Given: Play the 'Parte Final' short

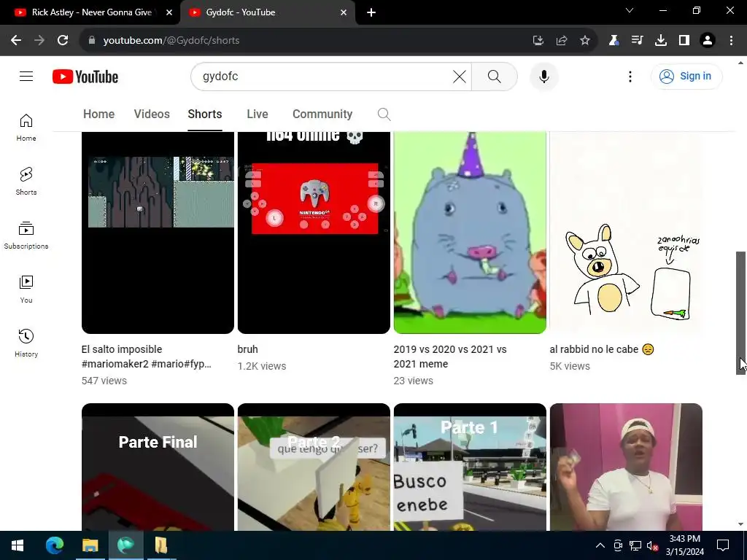Looking at the screenshot, I should 158,467.
